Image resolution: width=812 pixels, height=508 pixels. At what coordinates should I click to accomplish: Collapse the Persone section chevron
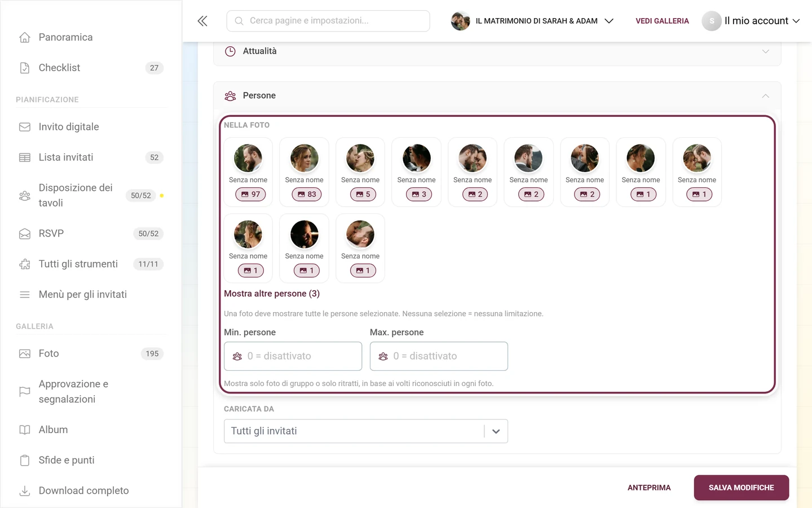click(x=765, y=96)
